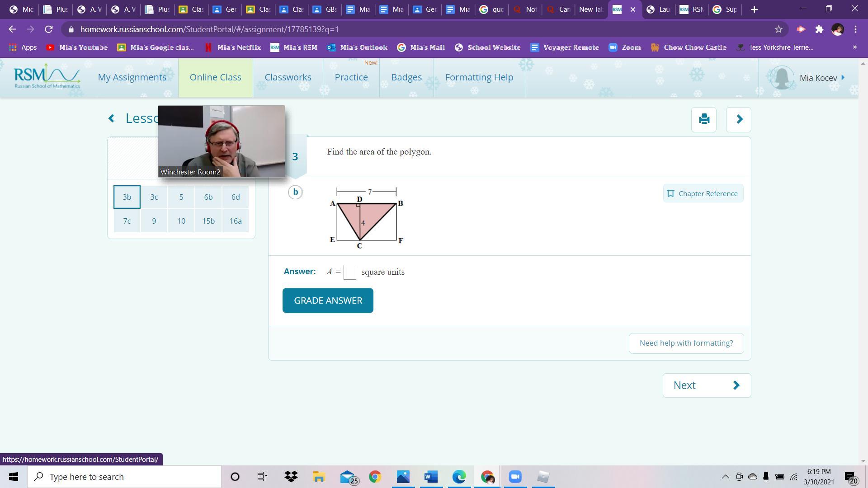Reload the current page
This screenshot has width=868, height=488.
(x=49, y=29)
